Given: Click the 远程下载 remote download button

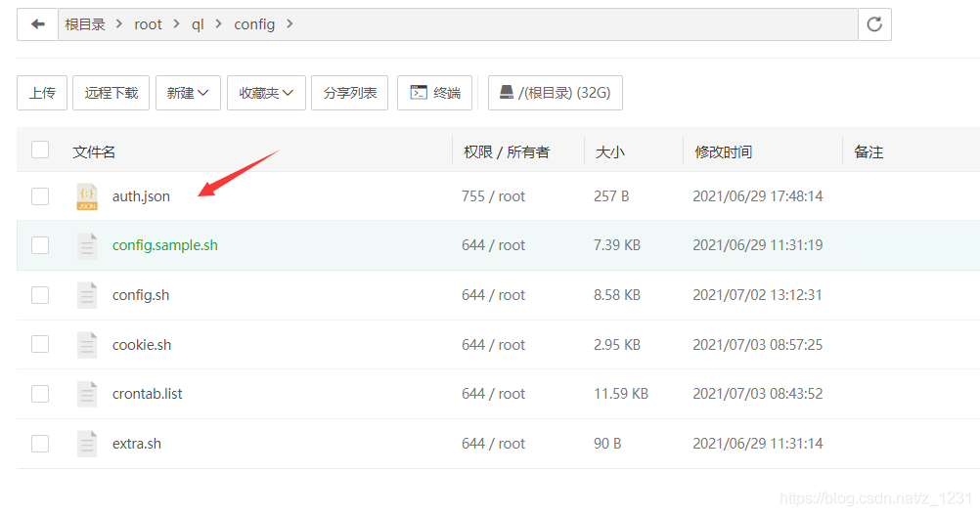Looking at the screenshot, I should [x=111, y=93].
